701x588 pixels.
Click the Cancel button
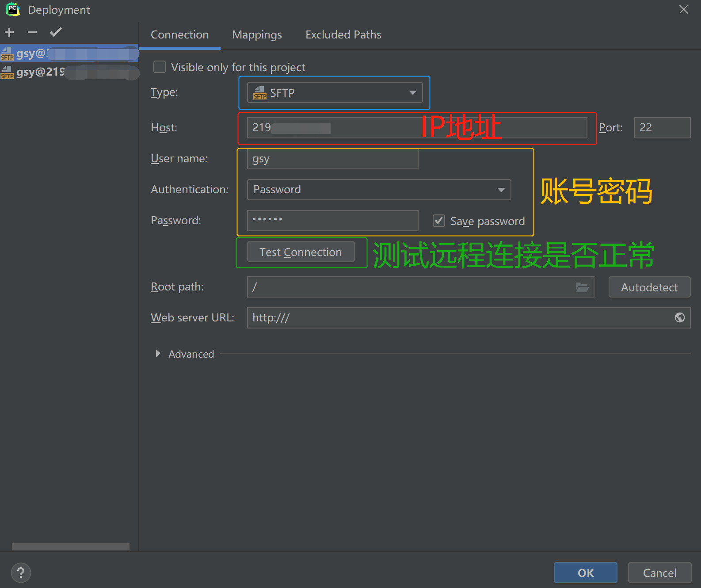click(x=659, y=573)
